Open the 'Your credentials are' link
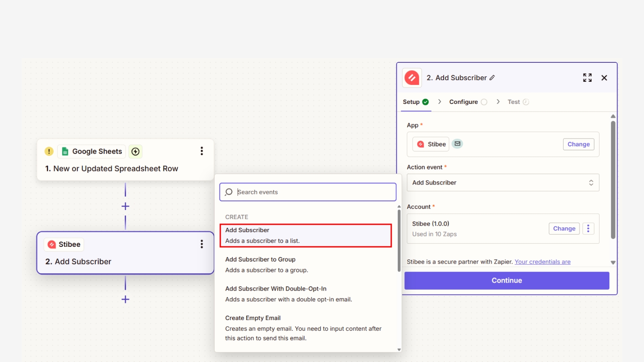644x362 pixels. click(x=542, y=262)
